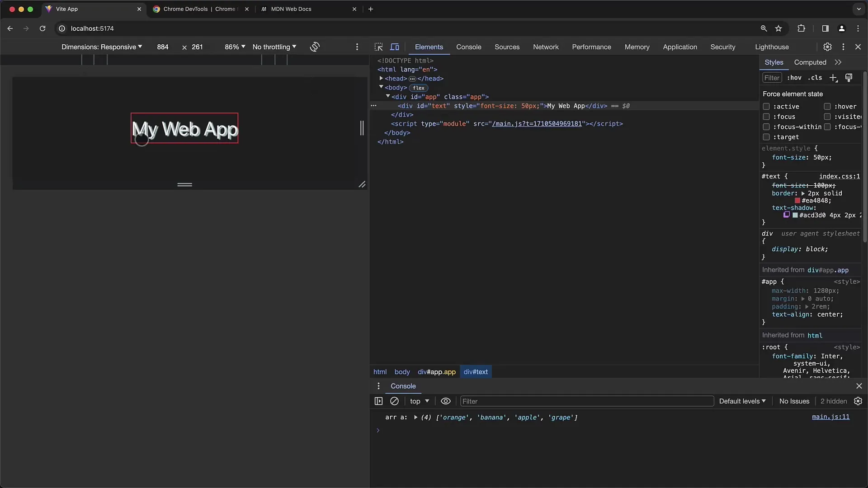
Task: Open the index.css:1 stylesheet link
Action: [x=840, y=177]
